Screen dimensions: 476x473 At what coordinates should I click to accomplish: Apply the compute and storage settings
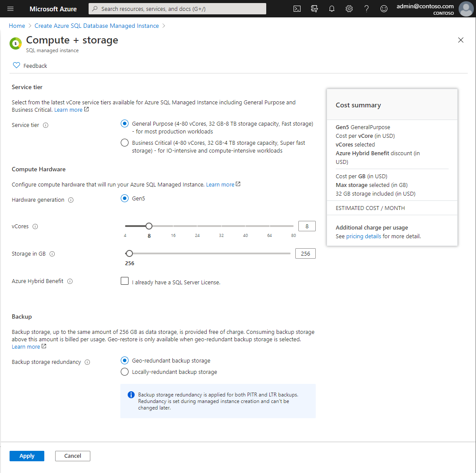pos(26,456)
